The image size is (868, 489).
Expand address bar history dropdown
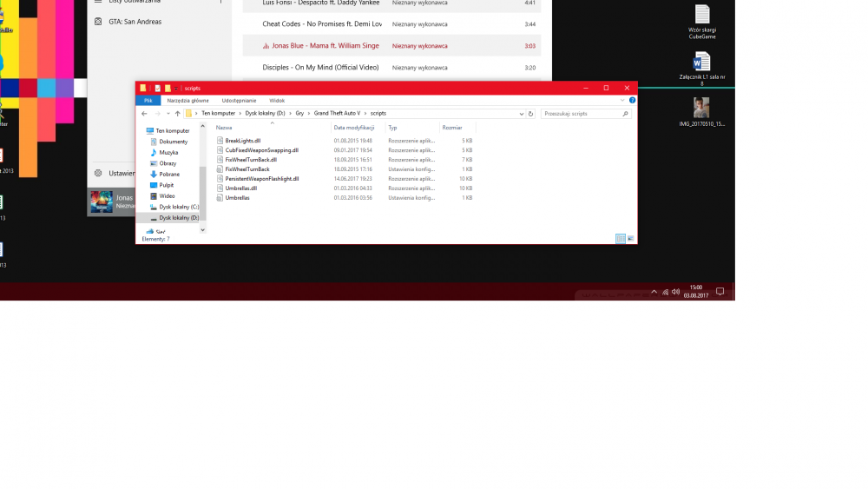click(x=522, y=114)
